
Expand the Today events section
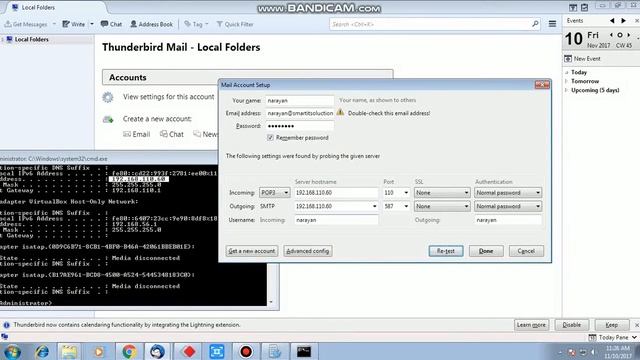pyautogui.click(x=567, y=72)
